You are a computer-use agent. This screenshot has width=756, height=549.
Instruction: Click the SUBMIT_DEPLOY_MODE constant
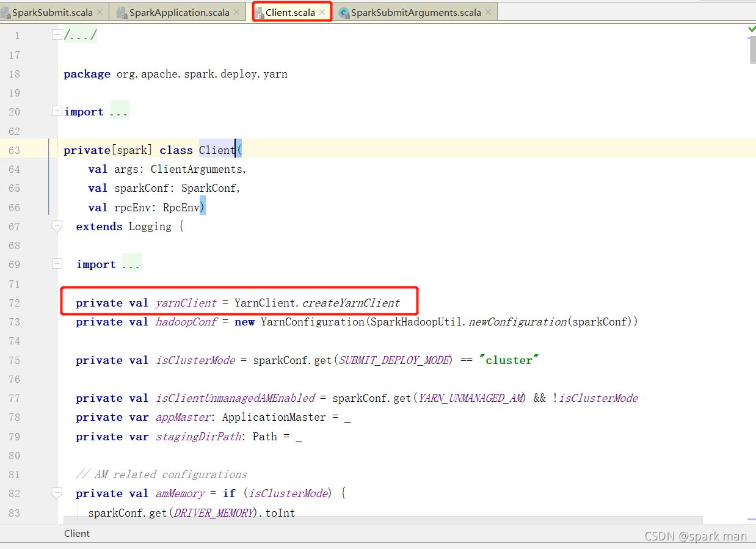tap(396, 360)
